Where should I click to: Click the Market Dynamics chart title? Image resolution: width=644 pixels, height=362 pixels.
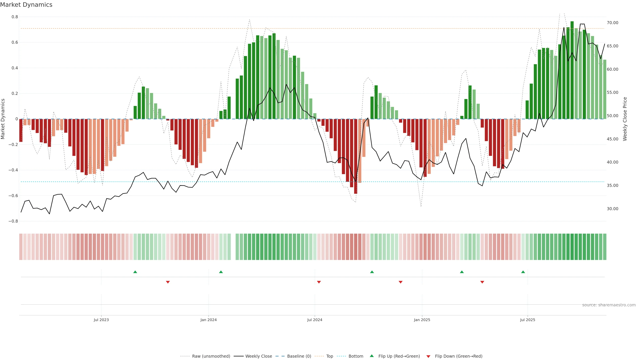coord(26,5)
